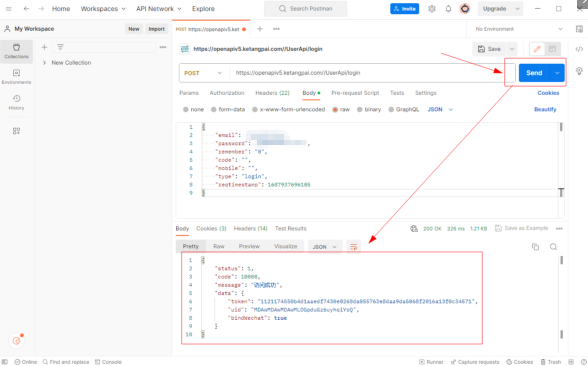Search within the response body
The width and height of the screenshot is (588, 366).
coord(554,247)
